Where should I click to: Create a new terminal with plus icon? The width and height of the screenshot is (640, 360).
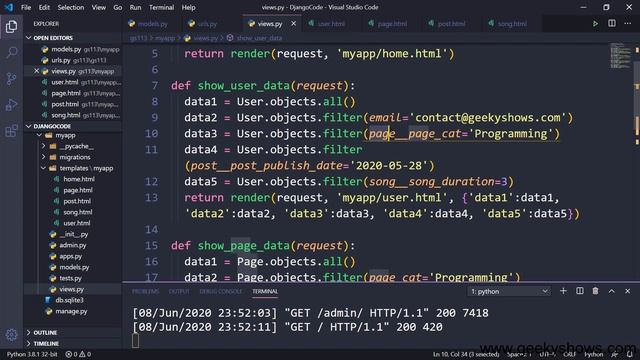coord(563,291)
